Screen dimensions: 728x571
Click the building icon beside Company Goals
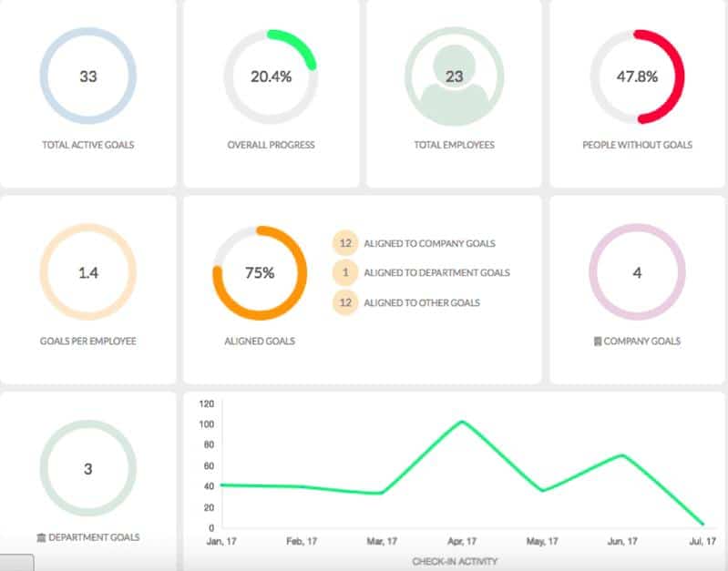click(598, 342)
